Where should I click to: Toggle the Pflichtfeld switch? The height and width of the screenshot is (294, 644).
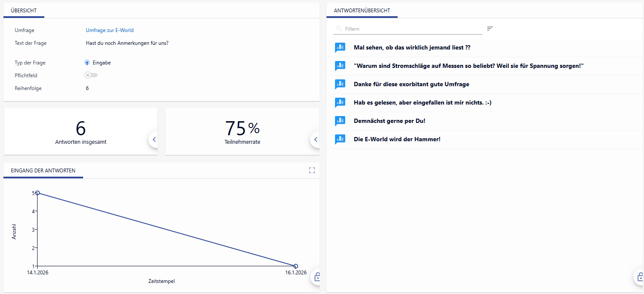pyautogui.click(x=91, y=75)
